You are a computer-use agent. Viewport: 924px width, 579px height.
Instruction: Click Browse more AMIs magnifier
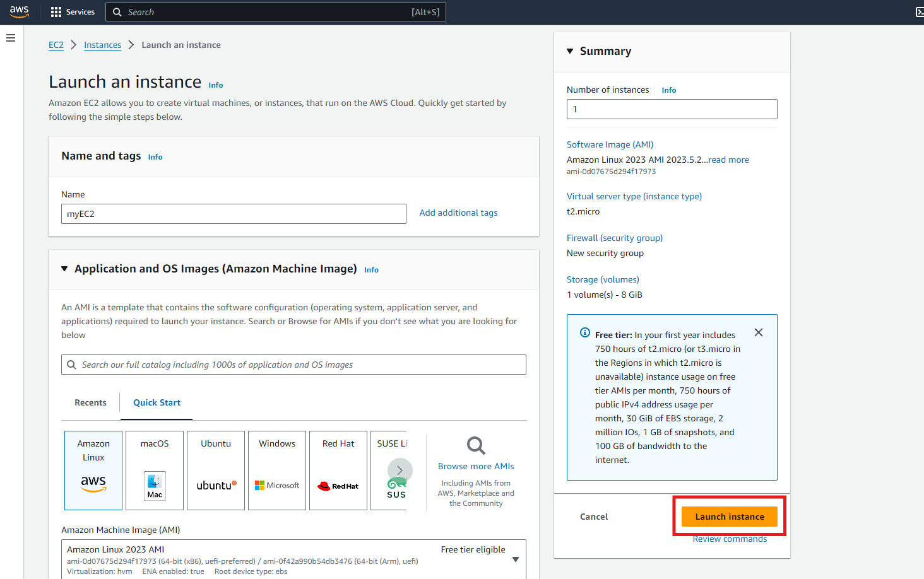(x=476, y=446)
